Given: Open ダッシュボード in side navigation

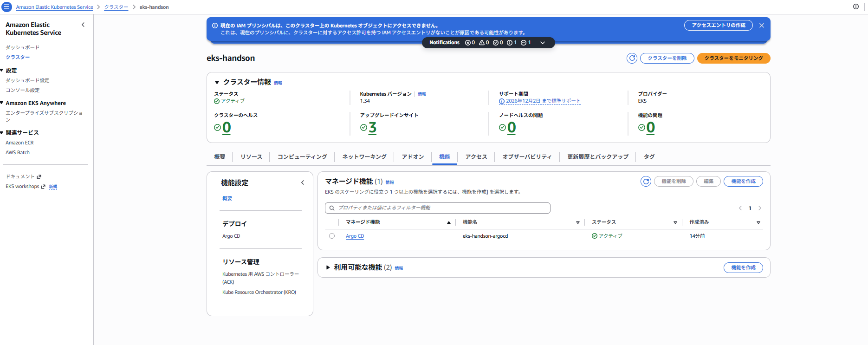Looking at the screenshot, I should coord(22,47).
